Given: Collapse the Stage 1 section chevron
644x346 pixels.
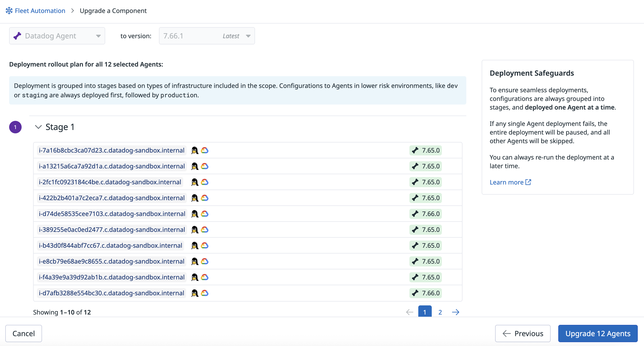Looking at the screenshot, I should pyautogui.click(x=38, y=127).
